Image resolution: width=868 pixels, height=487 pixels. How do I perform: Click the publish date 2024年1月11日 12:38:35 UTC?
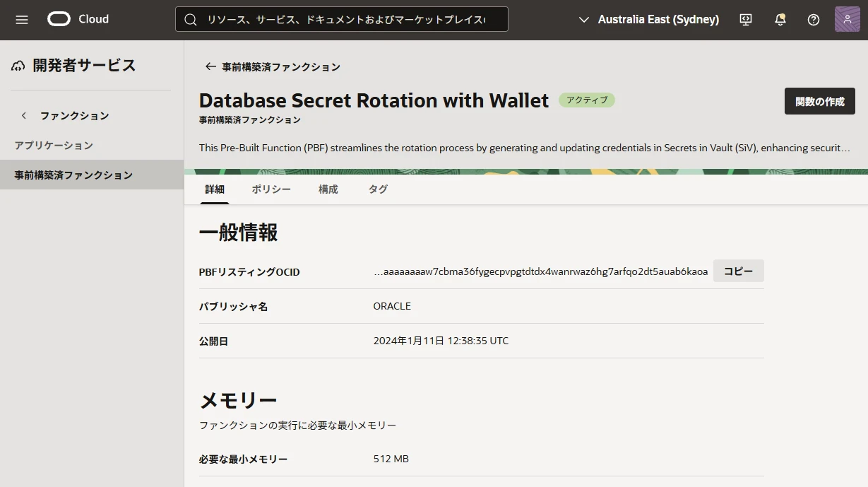tap(441, 341)
